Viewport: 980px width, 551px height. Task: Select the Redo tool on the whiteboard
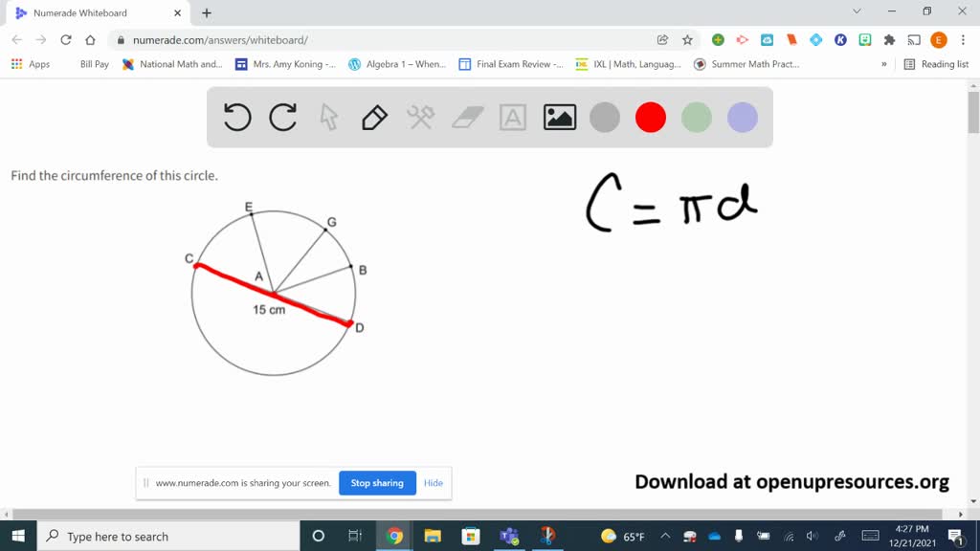(x=282, y=117)
